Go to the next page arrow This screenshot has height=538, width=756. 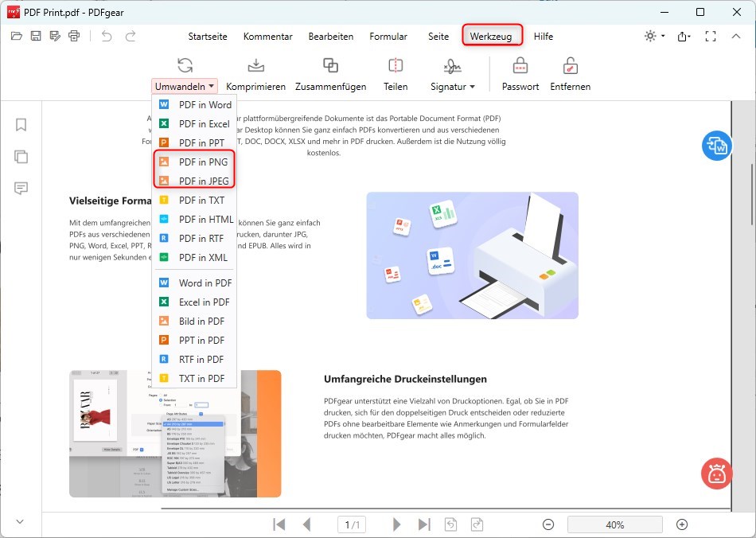(x=396, y=524)
